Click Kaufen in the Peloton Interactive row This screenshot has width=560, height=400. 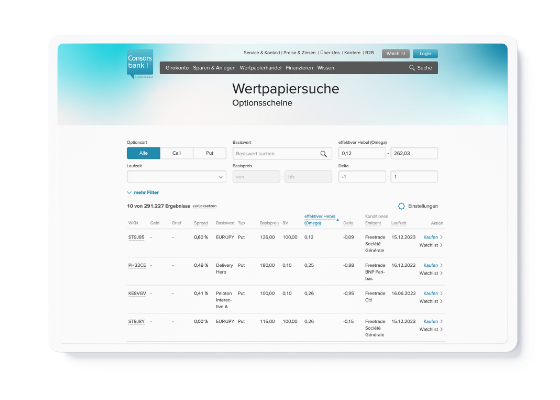pyautogui.click(x=432, y=293)
